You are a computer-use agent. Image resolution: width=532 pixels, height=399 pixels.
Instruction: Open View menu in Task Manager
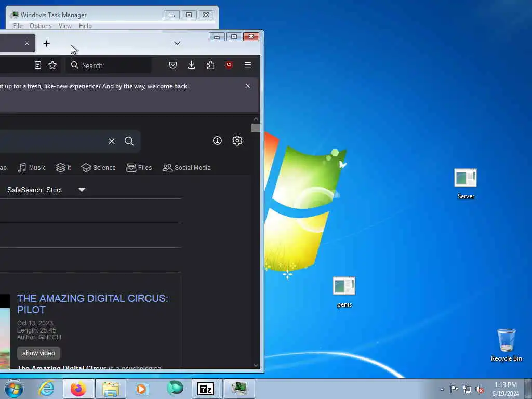65,26
